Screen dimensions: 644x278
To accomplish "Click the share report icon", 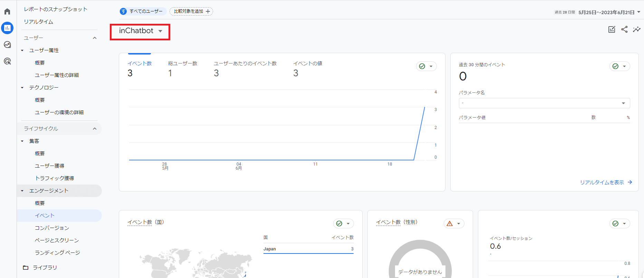I will click(x=624, y=29).
